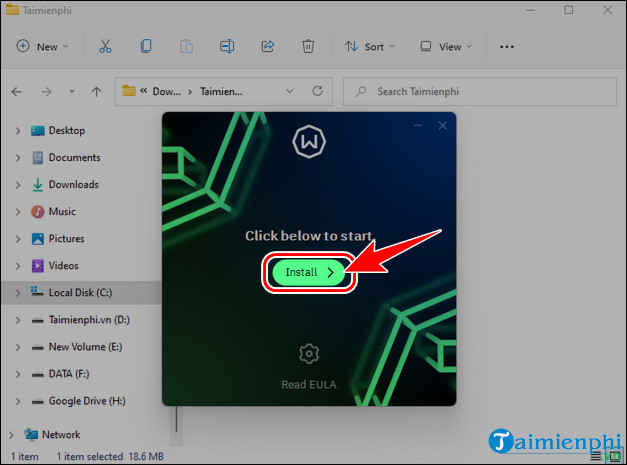Select DATA (F:) drive
Viewport: 627px width, 465px height.
[69, 374]
